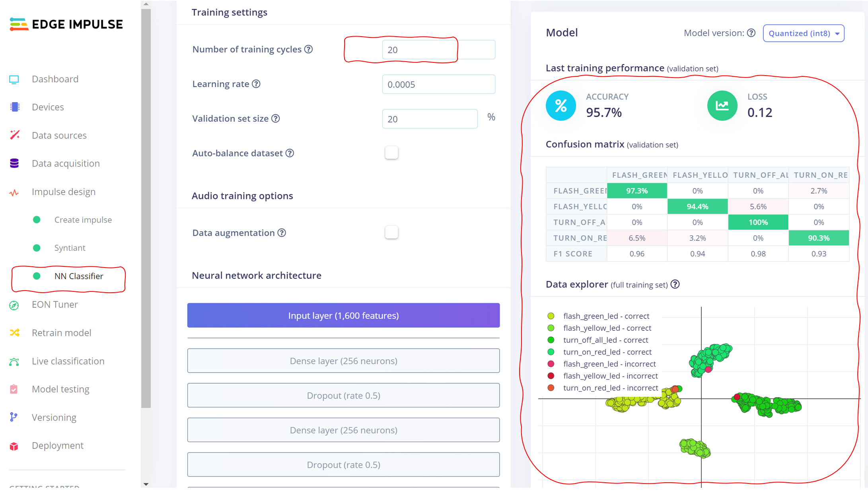Click the Live classification icon
Viewport: 868px width, 491px height.
click(x=14, y=361)
